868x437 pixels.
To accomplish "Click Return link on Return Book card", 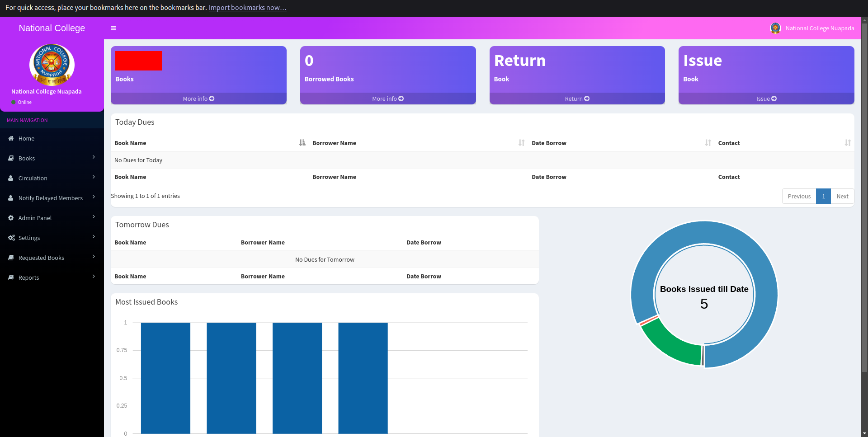I will tap(577, 99).
